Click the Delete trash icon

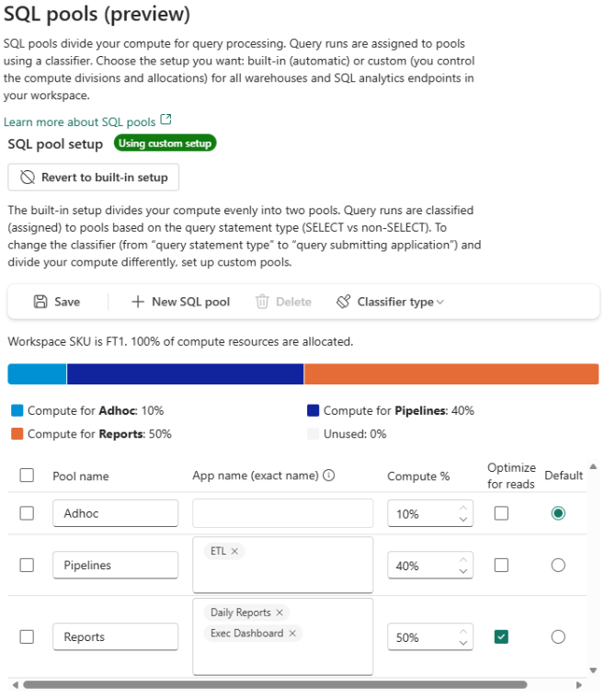262,302
